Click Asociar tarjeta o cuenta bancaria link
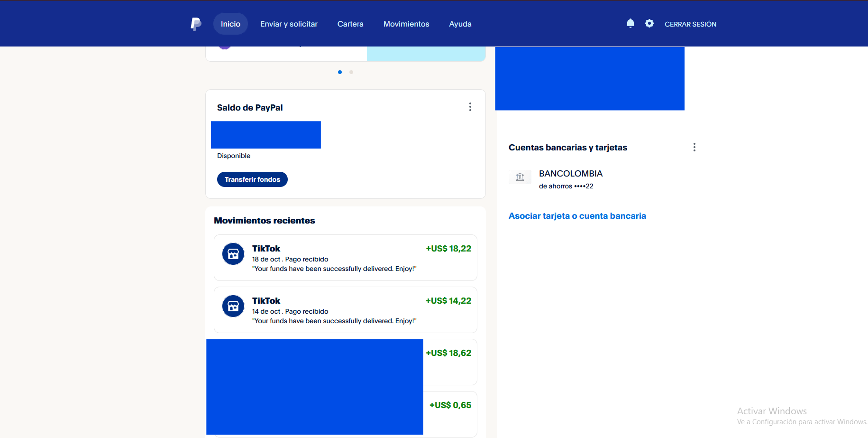 point(577,216)
